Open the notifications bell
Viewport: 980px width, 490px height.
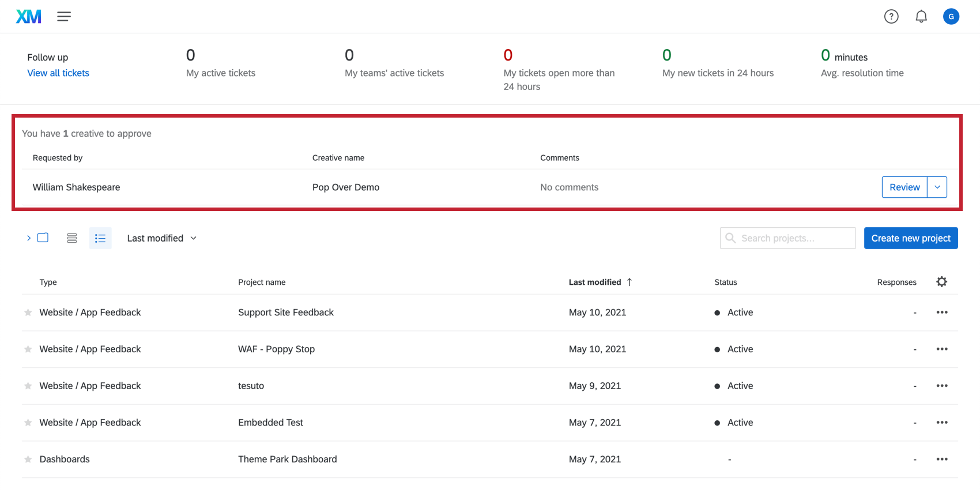pos(921,17)
